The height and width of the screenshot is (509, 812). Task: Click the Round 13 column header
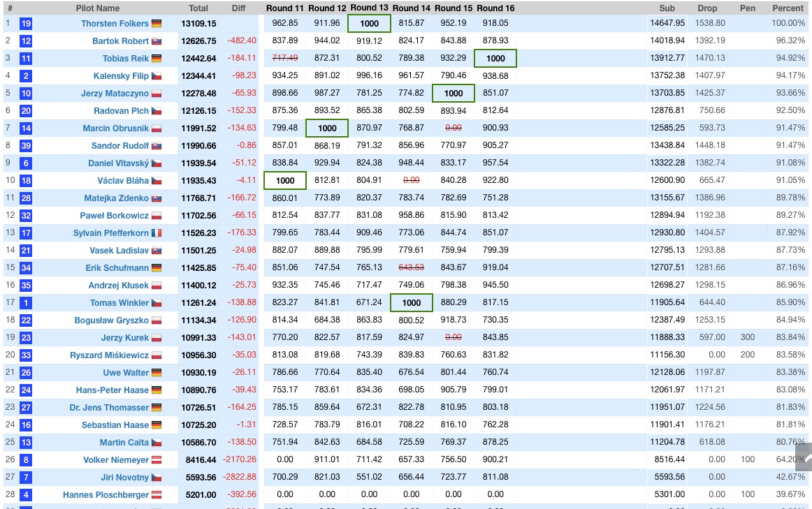pyautogui.click(x=369, y=8)
